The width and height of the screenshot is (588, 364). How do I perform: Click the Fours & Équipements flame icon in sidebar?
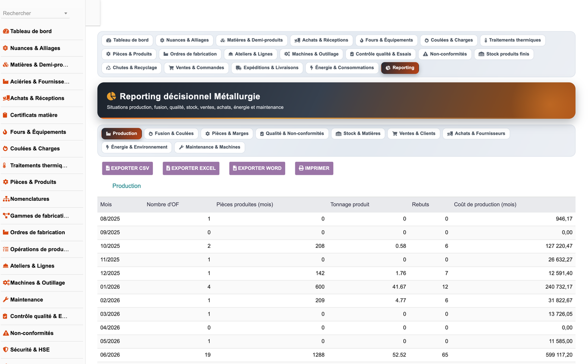coord(5,132)
